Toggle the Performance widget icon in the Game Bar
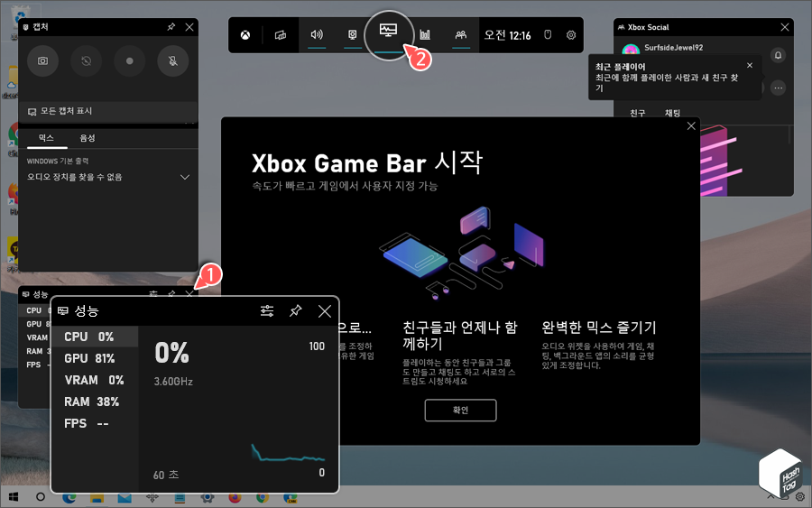 pyautogui.click(x=388, y=30)
